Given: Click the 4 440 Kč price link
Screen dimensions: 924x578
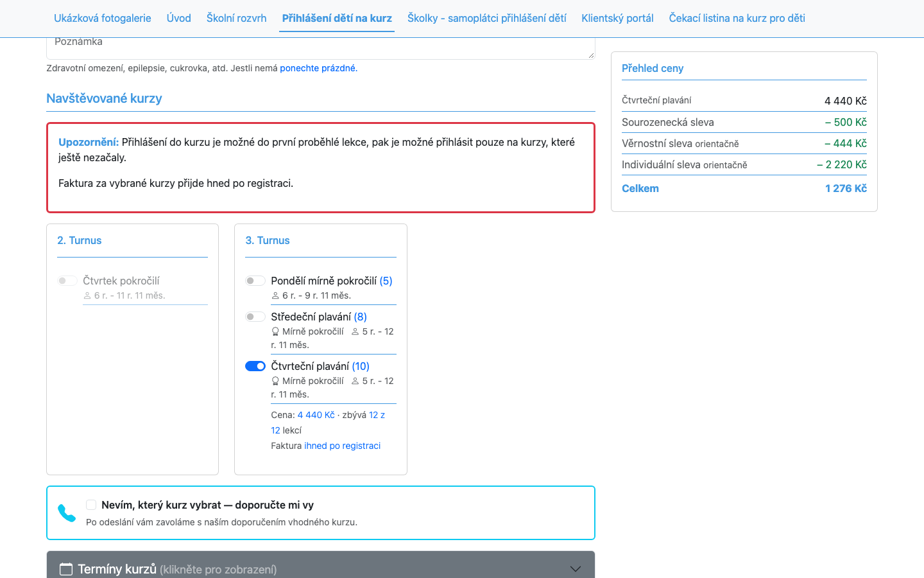Looking at the screenshot, I should 316,415.
